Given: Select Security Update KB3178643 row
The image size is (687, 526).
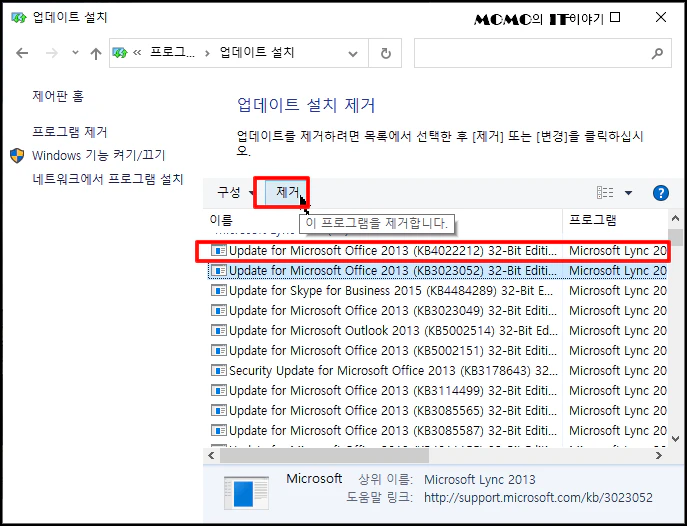Looking at the screenshot, I should [x=437, y=371].
